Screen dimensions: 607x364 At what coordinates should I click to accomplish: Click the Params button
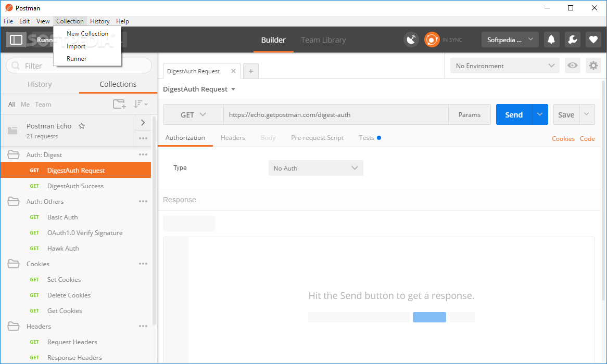click(x=469, y=114)
